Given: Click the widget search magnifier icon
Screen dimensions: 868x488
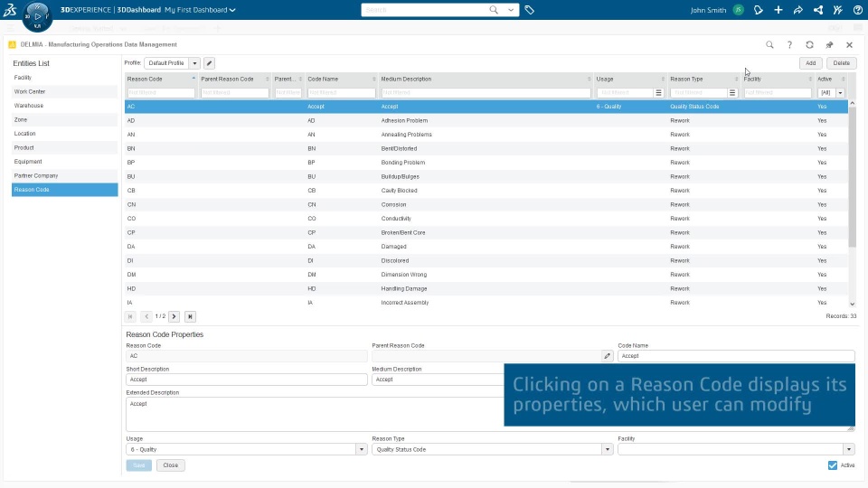Looking at the screenshot, I should coord(769,45).
